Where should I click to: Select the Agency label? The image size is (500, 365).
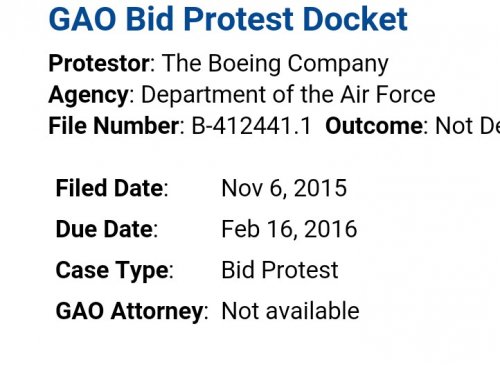pos(89,95)
